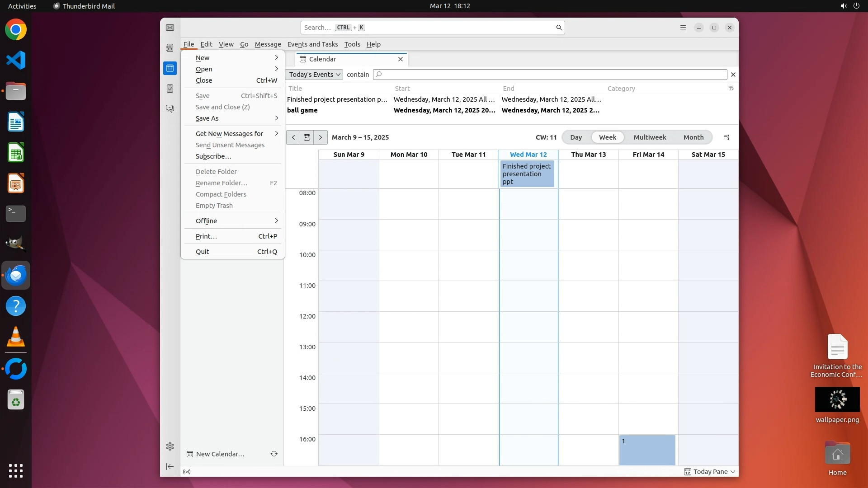Click the Go to Today calendar icon
Viewport: 868px width, 488px height.
click(307, 137)
